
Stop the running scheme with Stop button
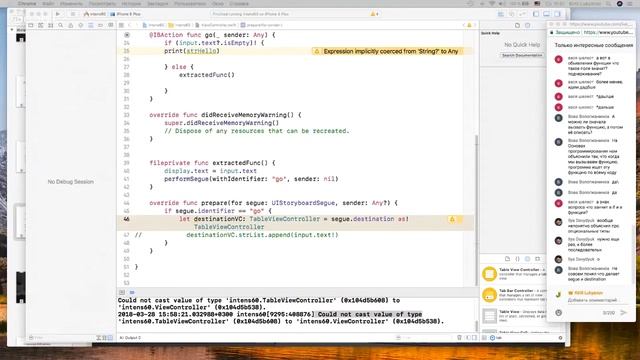[73, 14]
